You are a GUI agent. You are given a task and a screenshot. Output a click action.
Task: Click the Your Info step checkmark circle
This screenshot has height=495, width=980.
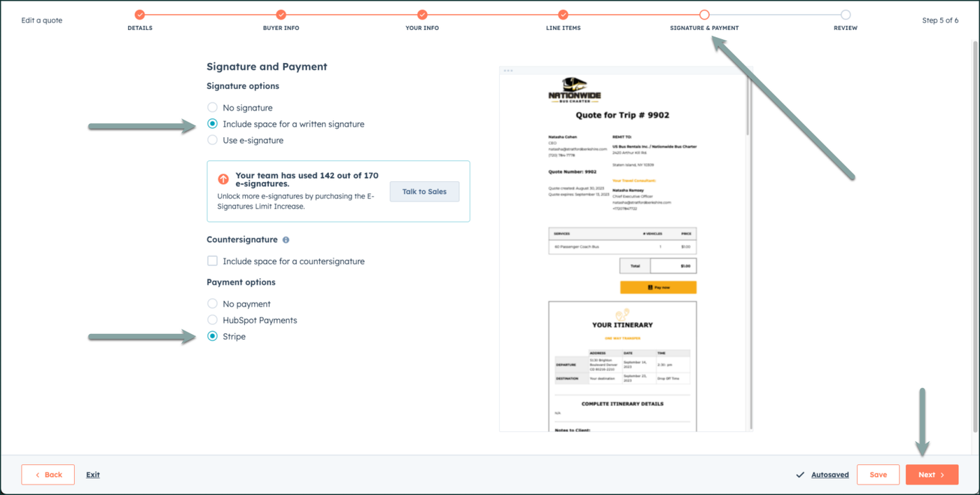pos(422,15)
